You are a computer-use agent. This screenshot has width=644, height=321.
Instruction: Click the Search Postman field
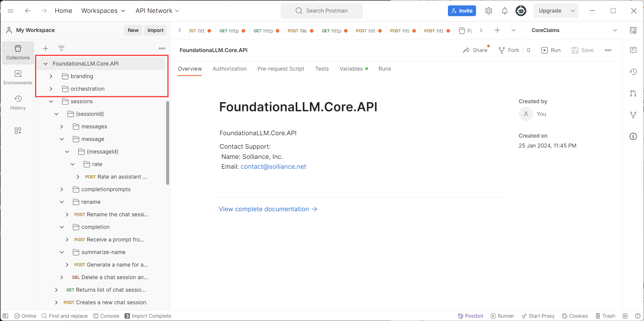click(322, 11)
